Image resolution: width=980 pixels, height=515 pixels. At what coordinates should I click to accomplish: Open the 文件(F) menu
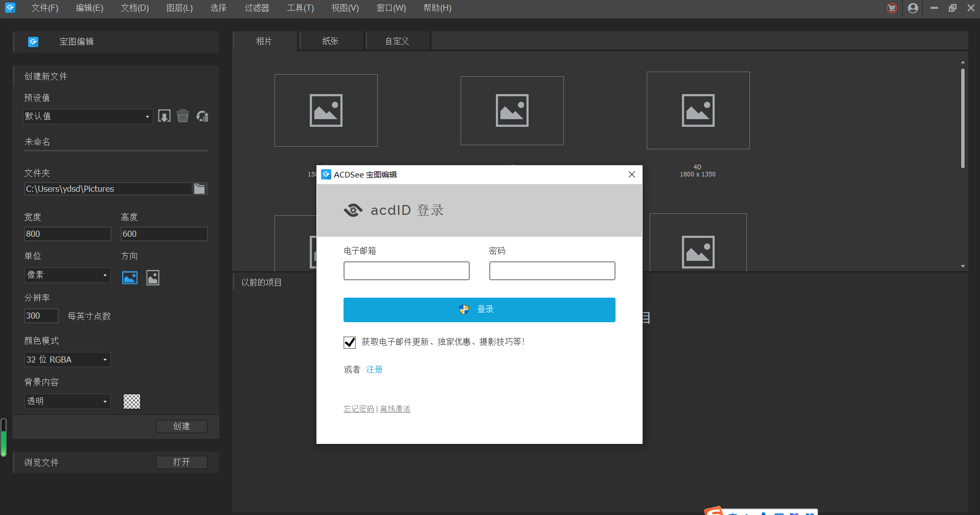pyautogui.click(x=44, y=8)
